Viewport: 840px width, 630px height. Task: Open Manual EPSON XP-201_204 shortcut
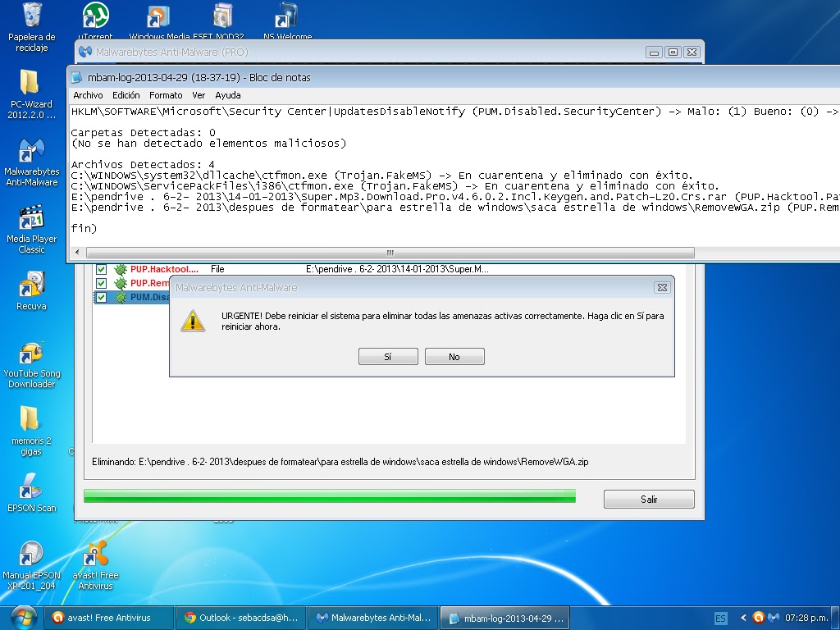(31, 566)
